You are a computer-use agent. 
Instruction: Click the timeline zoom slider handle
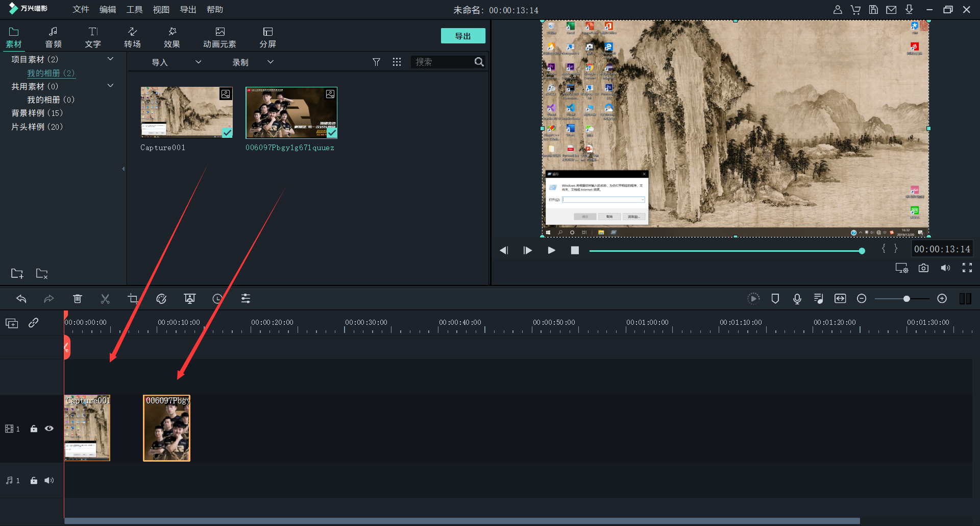click(x=906, y=299)
